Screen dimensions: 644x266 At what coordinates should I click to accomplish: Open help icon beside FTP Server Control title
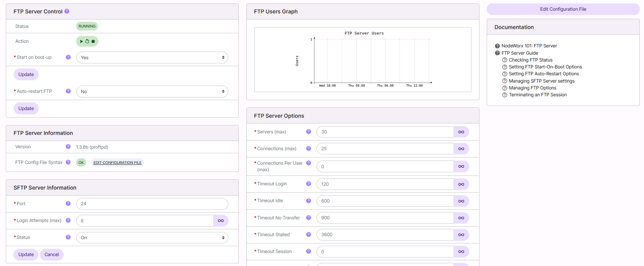click(x=67, y=11)
